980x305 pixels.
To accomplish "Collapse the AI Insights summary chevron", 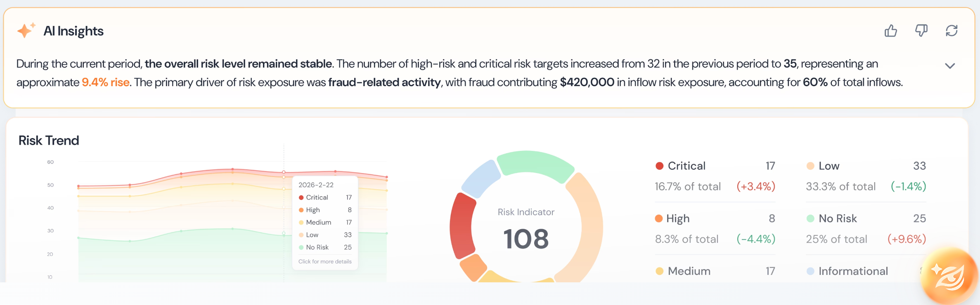I will coord(950,66).
